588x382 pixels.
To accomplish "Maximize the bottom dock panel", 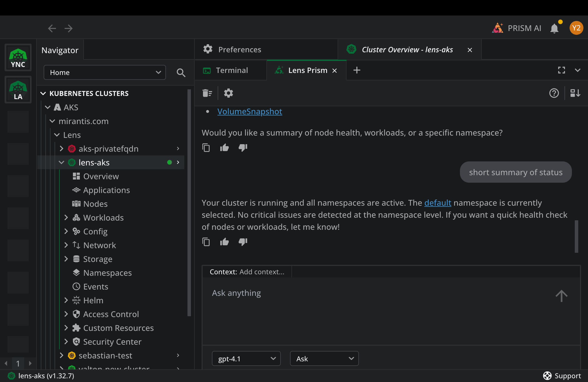I will (x=562, y=70).
